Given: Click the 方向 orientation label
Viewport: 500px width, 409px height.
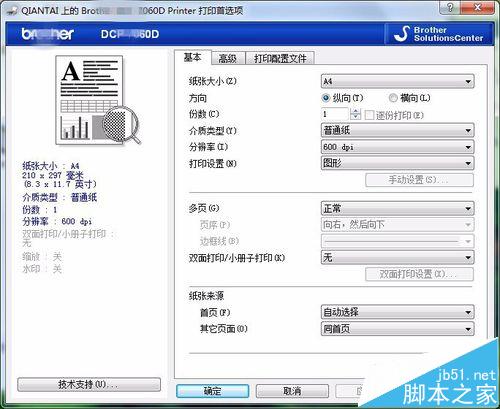Looking at the screenshot, I should tap(198, 98).
